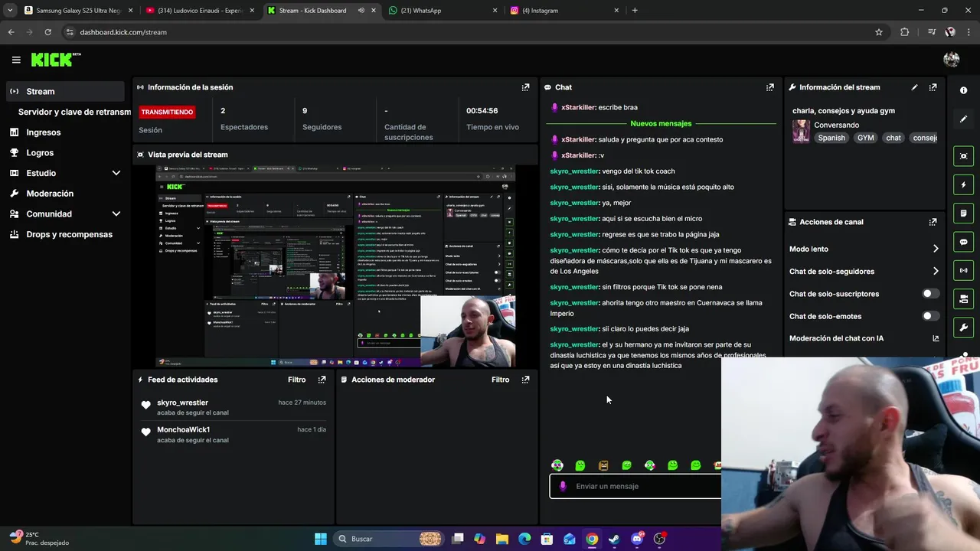The width and height of the screenshot is (980, 551).
Task: Bookmark this page with the star icon
Action: click(x=879, y=32)
